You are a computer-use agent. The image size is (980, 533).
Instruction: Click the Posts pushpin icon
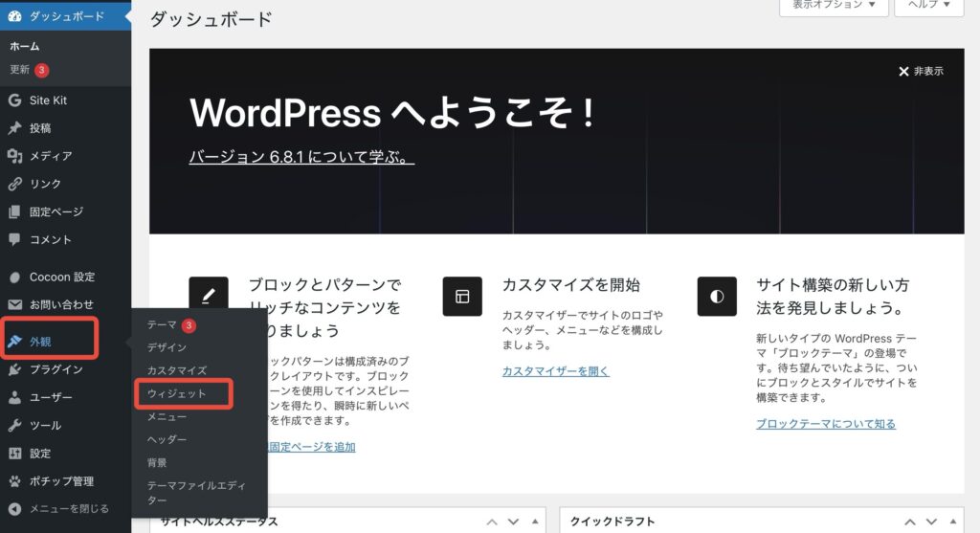14,128
